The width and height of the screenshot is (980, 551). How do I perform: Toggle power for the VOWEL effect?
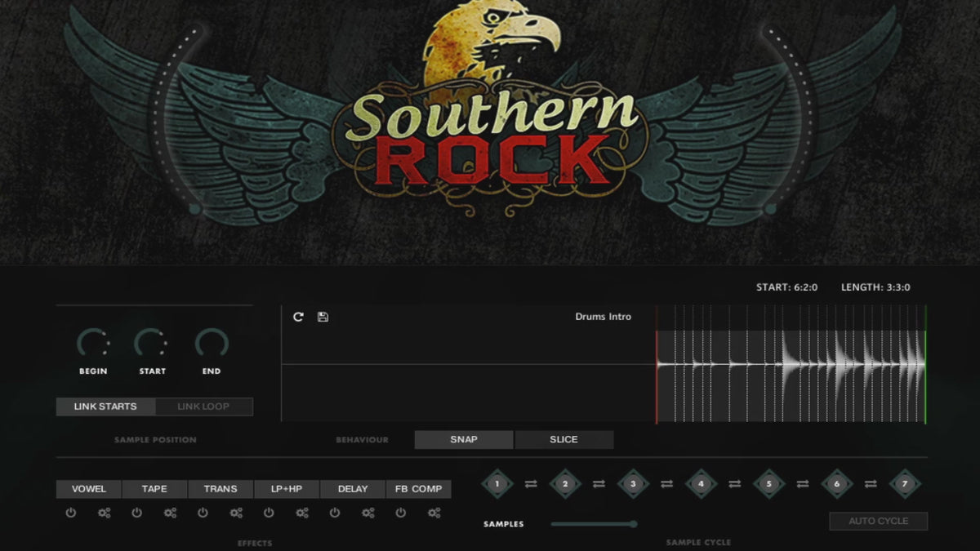71,513
